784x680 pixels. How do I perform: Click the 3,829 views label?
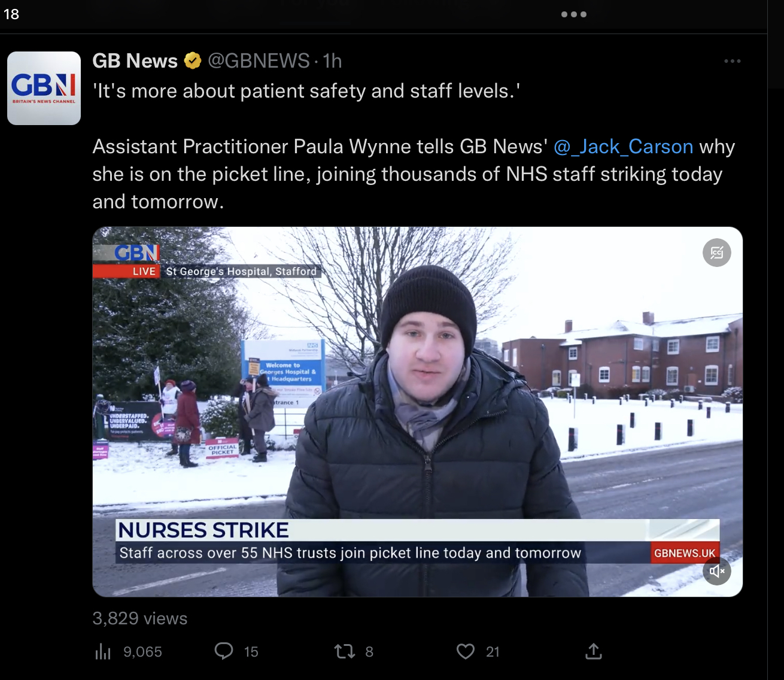pos(140,618)
